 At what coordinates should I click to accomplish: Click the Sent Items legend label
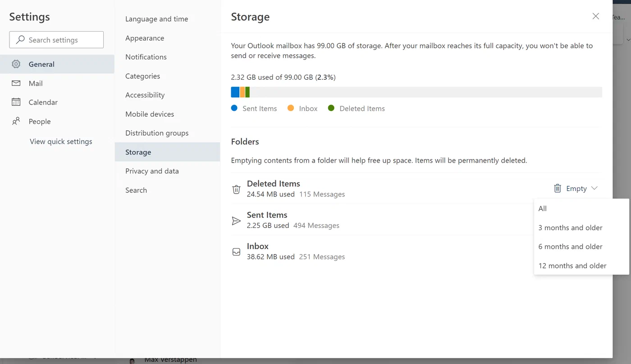click(260, 109)
